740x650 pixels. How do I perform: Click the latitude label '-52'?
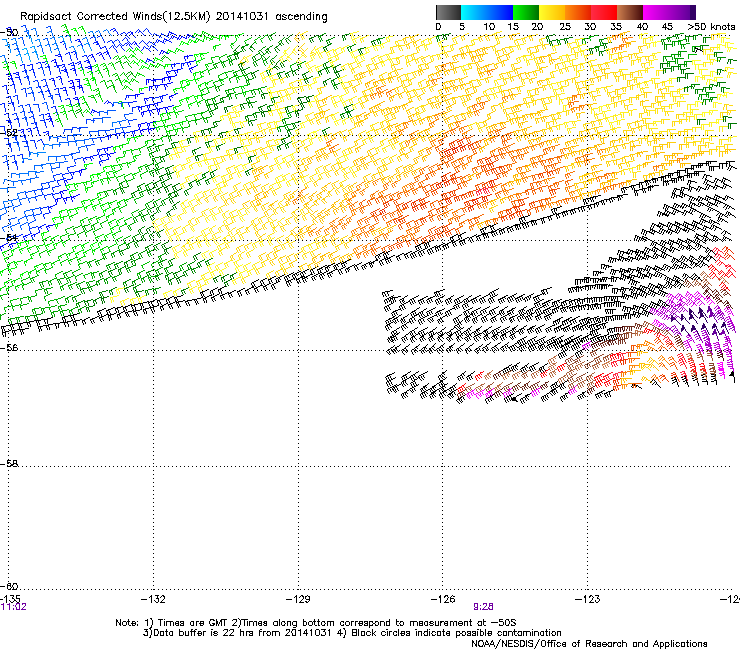(9, 133)
